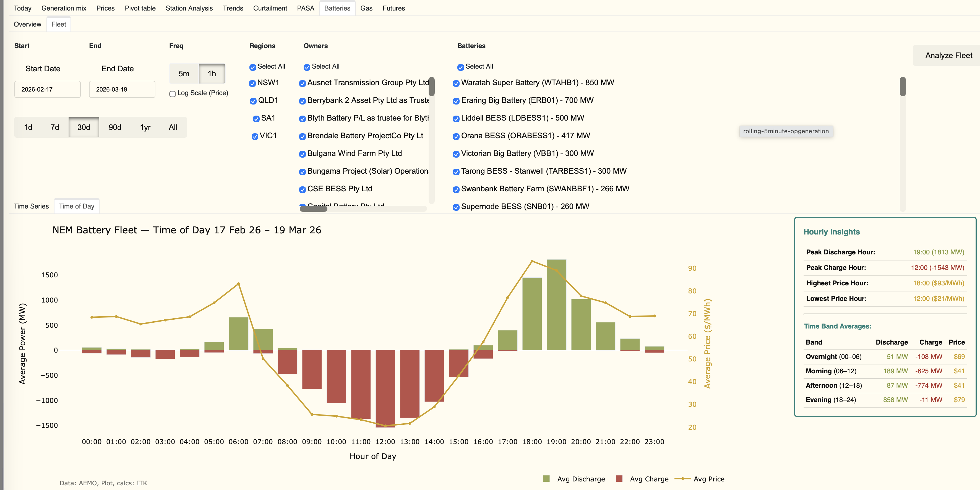Open the Curtailment tab
Screen dimensions: 980x490
(x=270, y=8)
